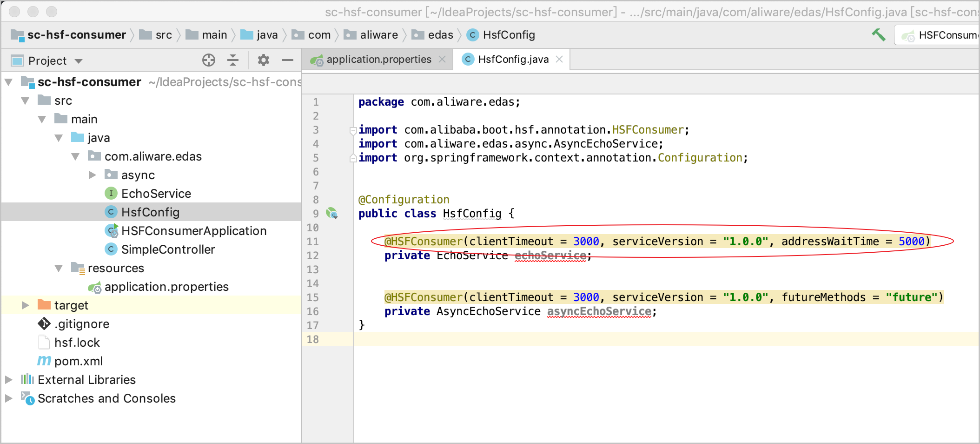
Task: Click the SimpleController class icon
Action: coord(111,249)
